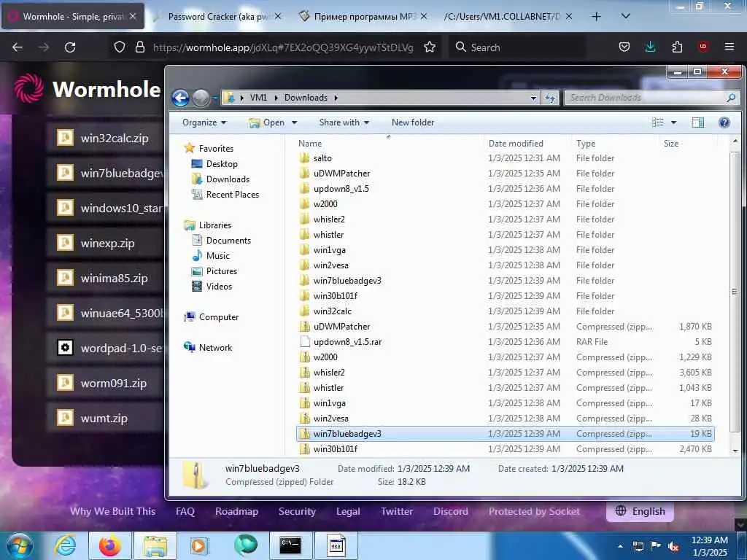Expand the address bar history dropdown
The image size is (747, 560).
point(533,98)
